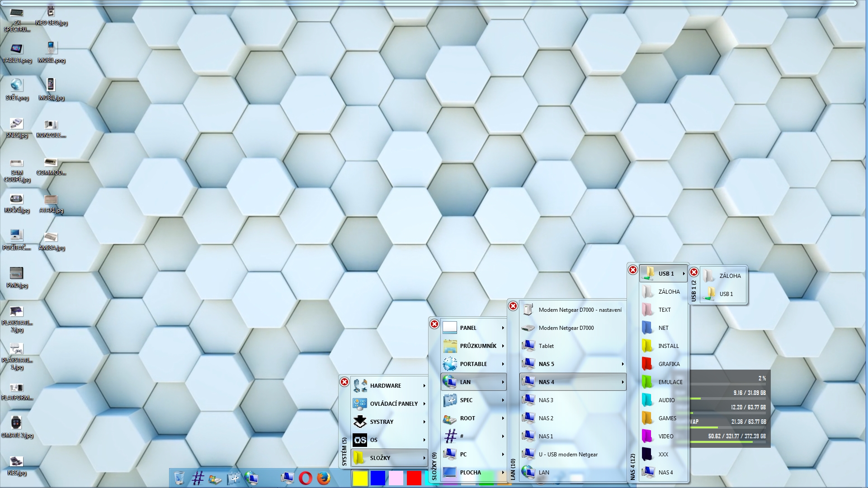Open the NES.jpg desktop file
868x488 pixels.
point(17,465)
